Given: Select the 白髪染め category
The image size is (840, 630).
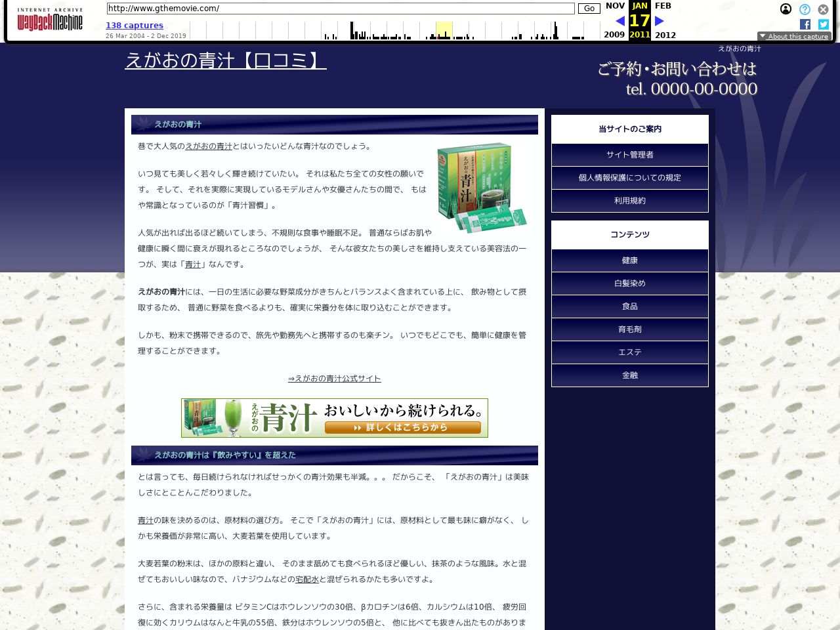Looking at the screenshot, I should click(x=629, y=283).
